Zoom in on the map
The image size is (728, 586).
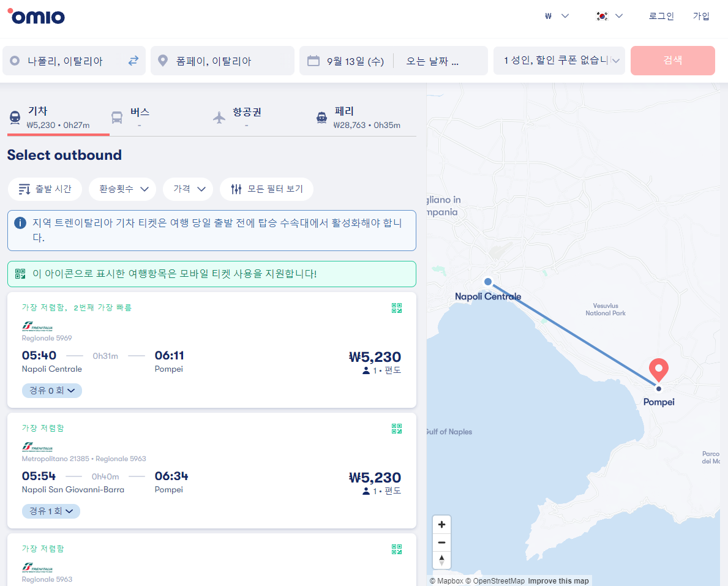[x=441, y=524]
